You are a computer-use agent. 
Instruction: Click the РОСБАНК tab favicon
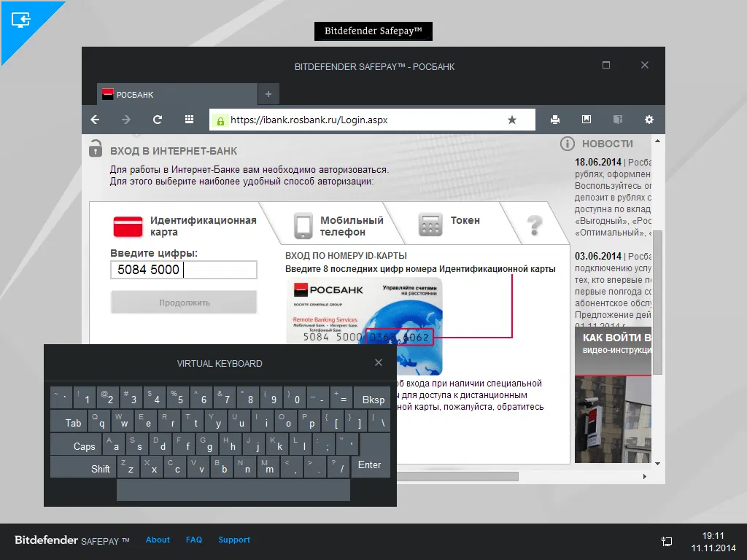(108, 94)
